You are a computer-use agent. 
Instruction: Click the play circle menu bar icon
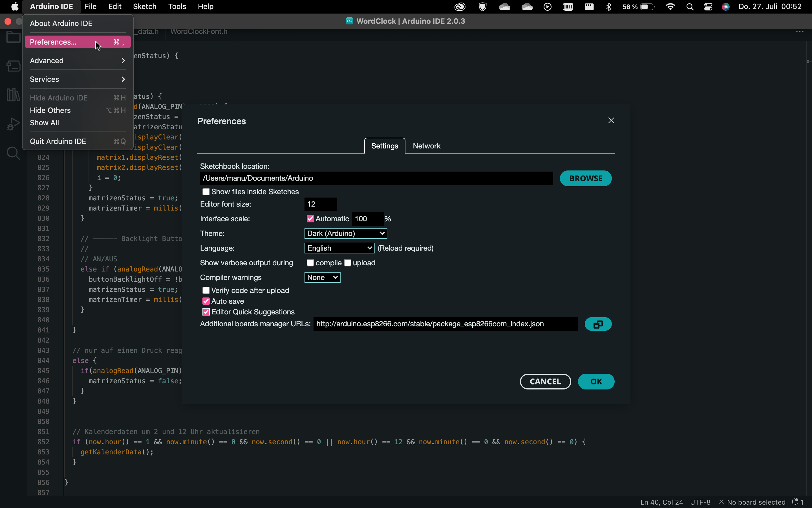click(547, 7)
